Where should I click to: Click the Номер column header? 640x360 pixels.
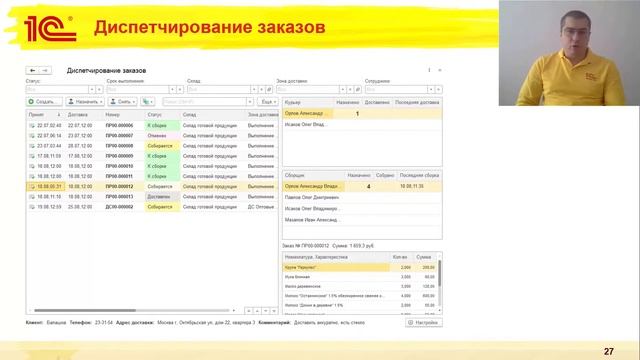pos(124,115)
